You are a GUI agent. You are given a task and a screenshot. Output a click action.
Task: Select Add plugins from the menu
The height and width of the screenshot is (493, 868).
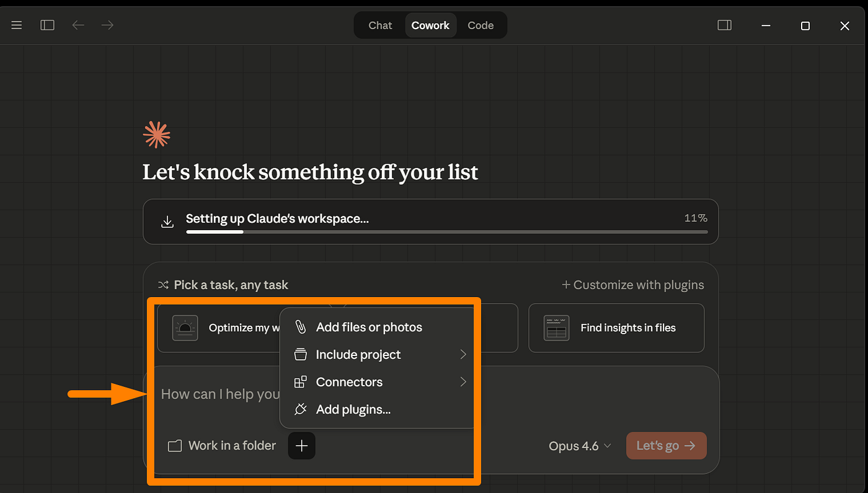353,409
